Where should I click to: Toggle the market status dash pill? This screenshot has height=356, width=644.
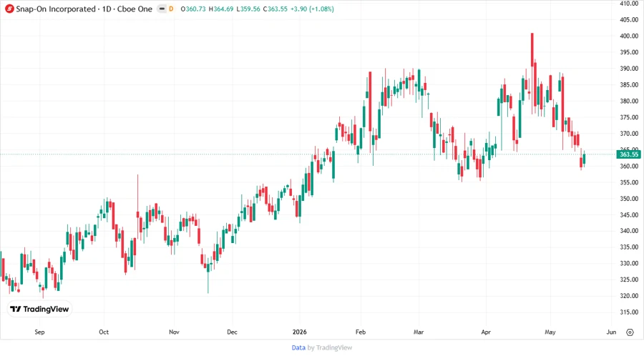[x=162, y=9]
